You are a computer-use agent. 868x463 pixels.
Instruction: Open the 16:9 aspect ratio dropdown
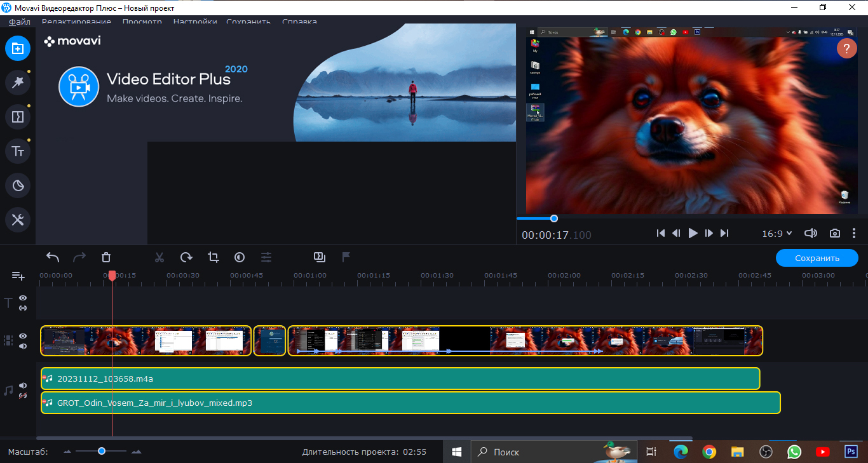pos(777,234)
